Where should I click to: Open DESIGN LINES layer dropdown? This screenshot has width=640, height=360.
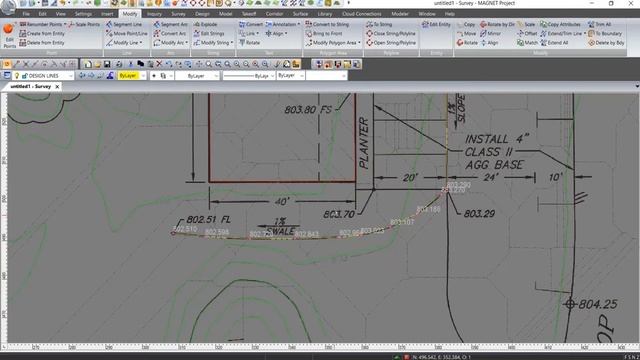71,76
